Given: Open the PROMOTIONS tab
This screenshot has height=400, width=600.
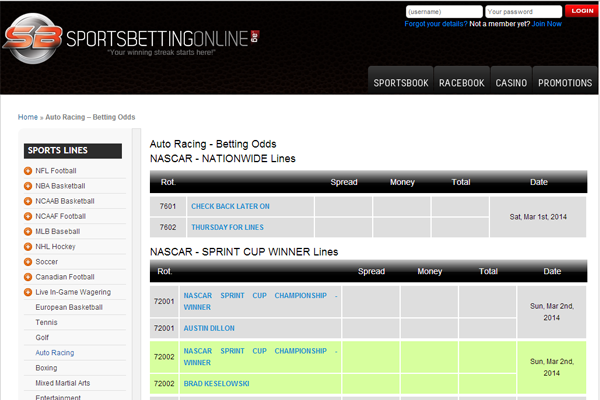Looking at the screenshot, I should (565, 80).
